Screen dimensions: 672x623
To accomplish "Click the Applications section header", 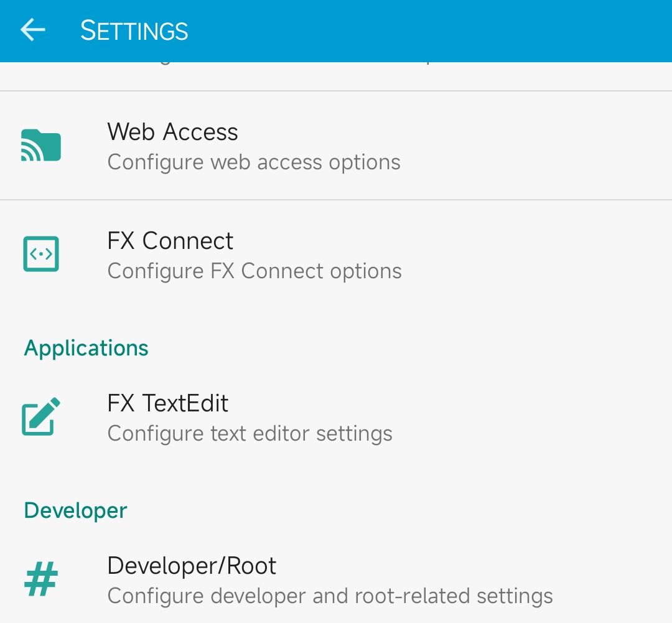I will 86,348.
